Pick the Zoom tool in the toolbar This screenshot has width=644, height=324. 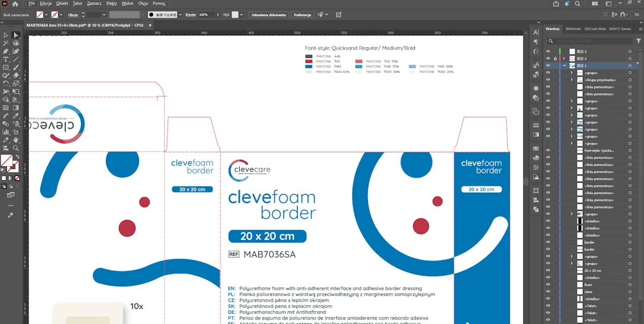[16, 148]
